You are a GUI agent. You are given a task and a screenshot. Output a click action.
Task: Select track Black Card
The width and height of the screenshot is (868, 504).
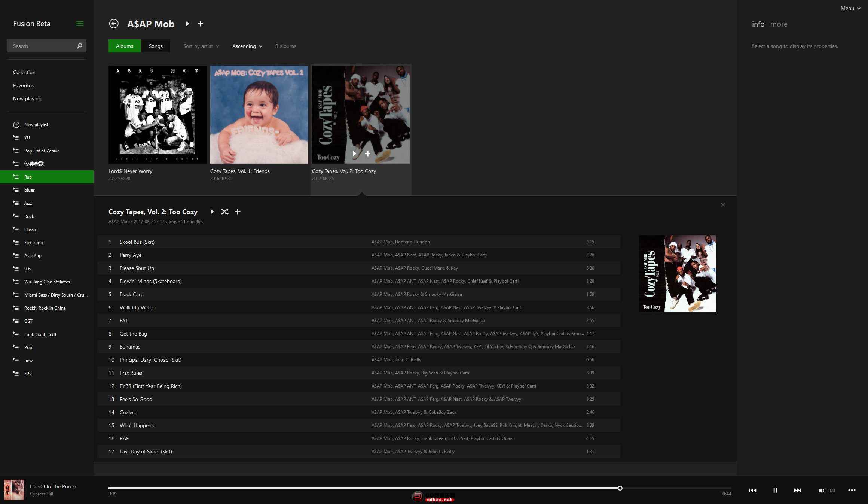click(359, 294)
